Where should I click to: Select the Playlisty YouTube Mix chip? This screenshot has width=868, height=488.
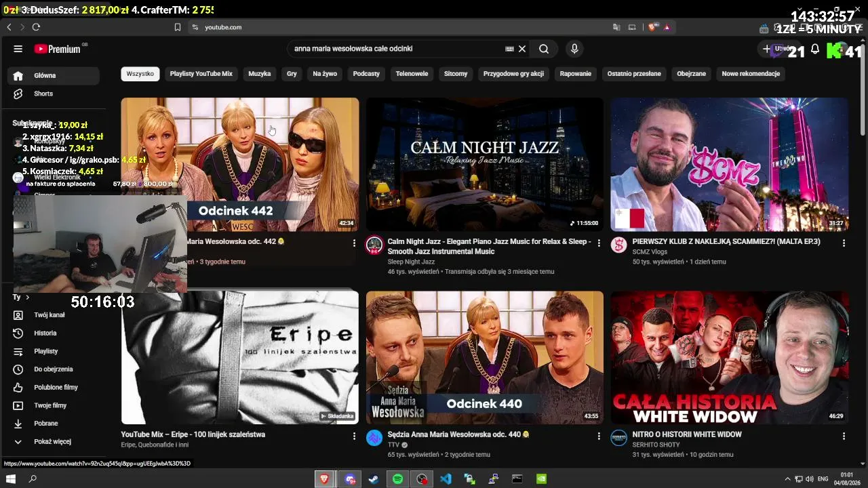pyautogui.click(x=201, y=74)
